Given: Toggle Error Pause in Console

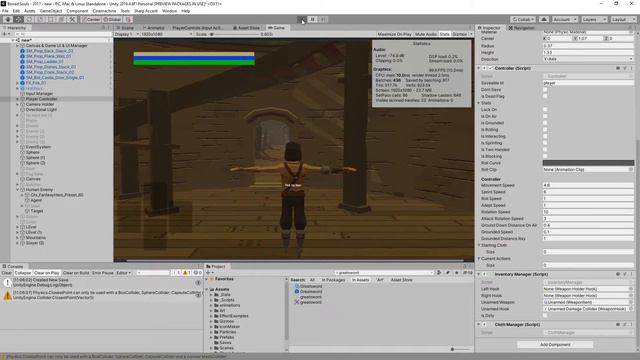Looking at the screenshot, I should point(103,273).
